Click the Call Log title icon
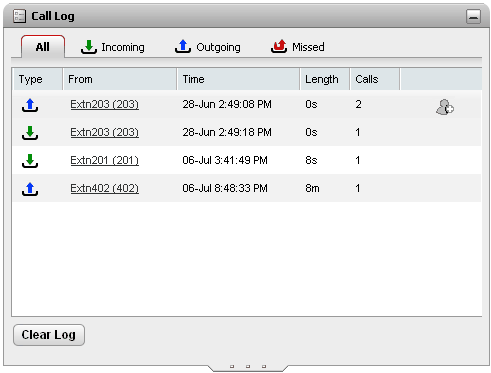Viewport: 491px width, 373px height. pos(19,16)
